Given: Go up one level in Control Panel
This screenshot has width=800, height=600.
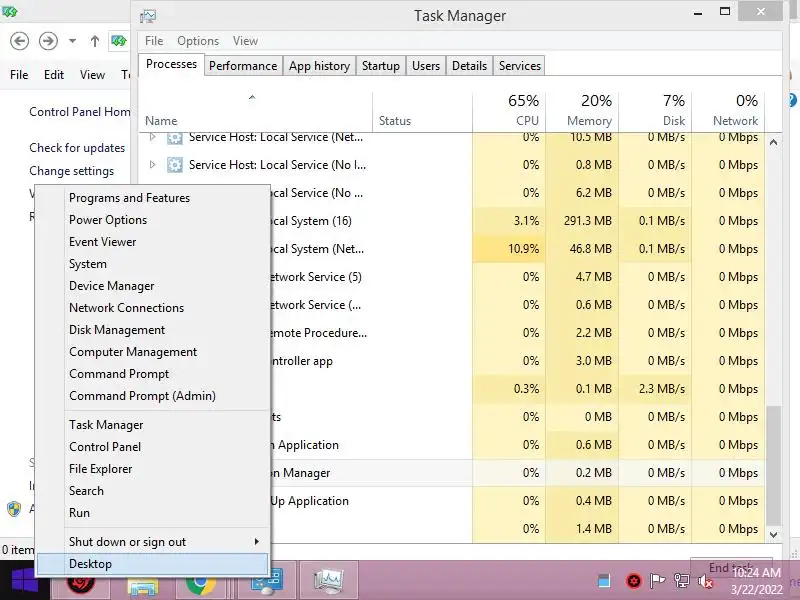Looking at the screenshot, I should point(94,41).
